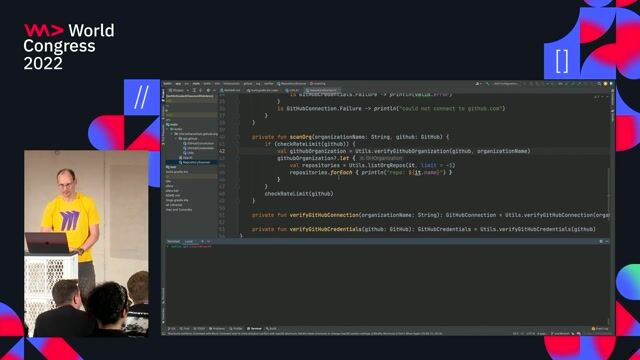Click the build hammer icon in top toolbar
Screen dimensions: 640x360
click(488, 84)
